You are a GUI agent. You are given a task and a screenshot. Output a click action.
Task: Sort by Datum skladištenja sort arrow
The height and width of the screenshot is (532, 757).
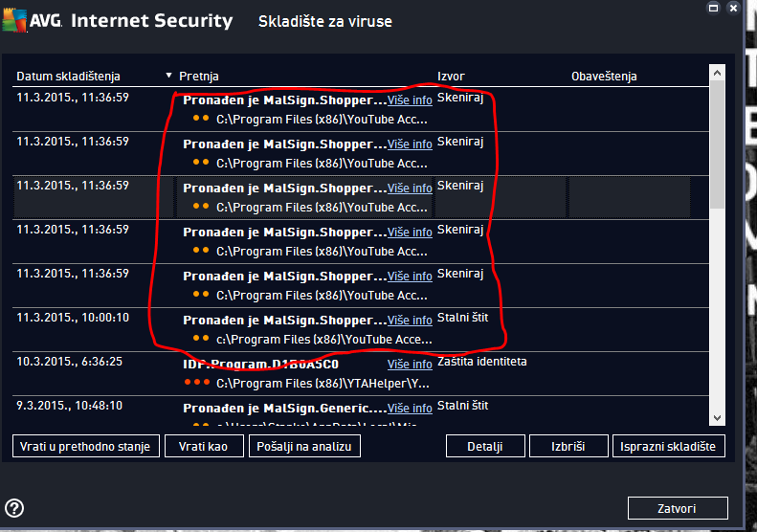[x=168, y=76]
